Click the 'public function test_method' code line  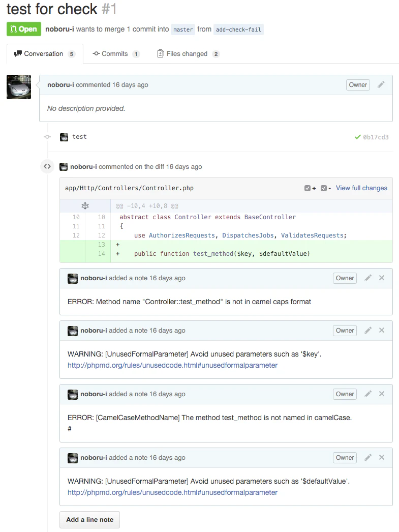click(222, 253)
